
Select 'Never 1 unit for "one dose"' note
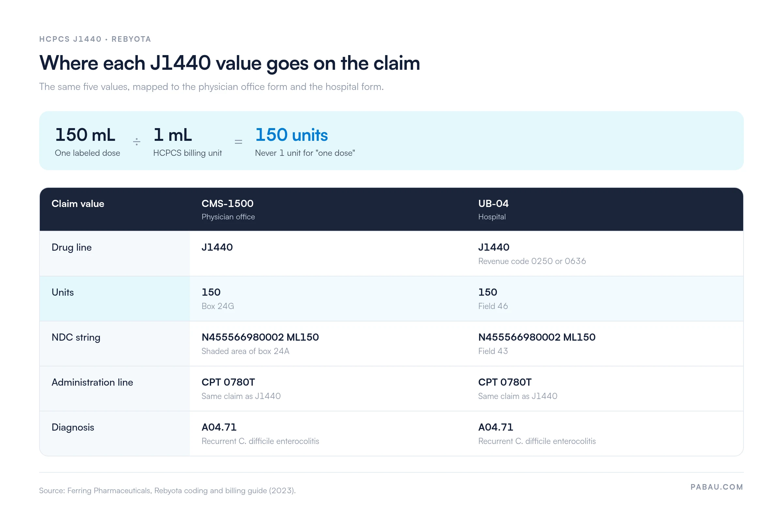pos(305,153)
